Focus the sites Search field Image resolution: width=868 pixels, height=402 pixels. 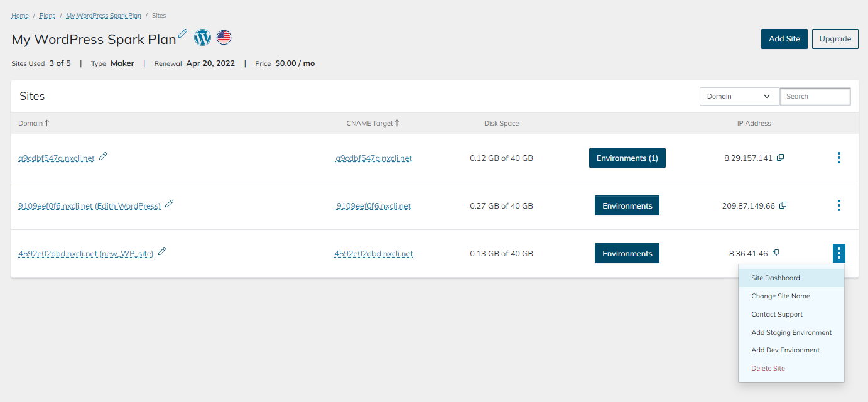point(815,96)
